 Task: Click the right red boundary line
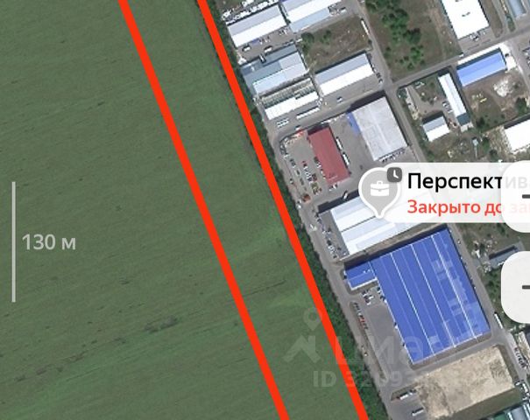coord(282,209)
